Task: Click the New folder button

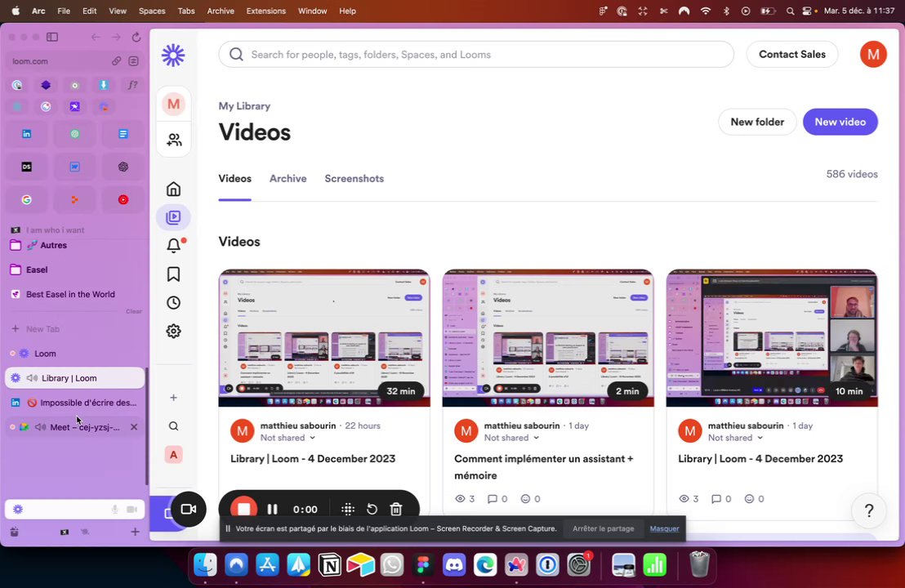Action: click(x=757, y=122)
